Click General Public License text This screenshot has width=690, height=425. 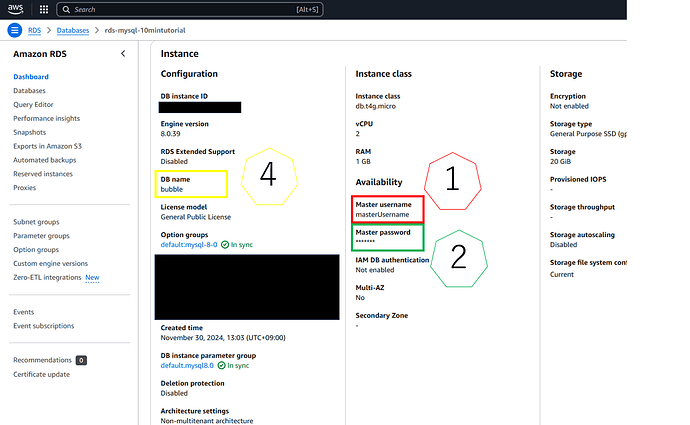[x=196, y=217]
